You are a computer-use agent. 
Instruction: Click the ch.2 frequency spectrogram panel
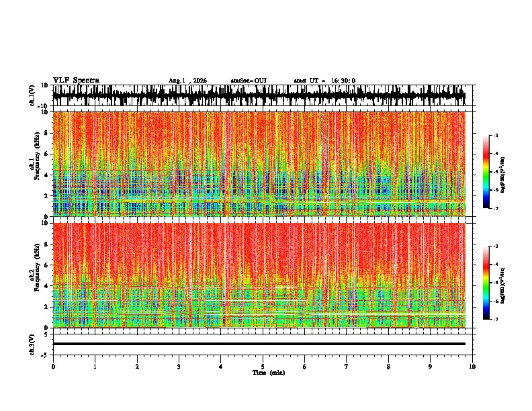(259, 275)
